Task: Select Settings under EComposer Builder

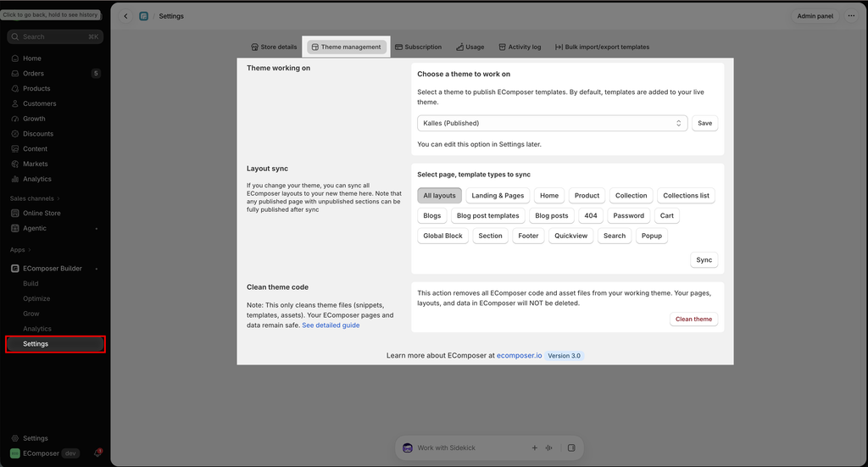Action: pos(55,343)
